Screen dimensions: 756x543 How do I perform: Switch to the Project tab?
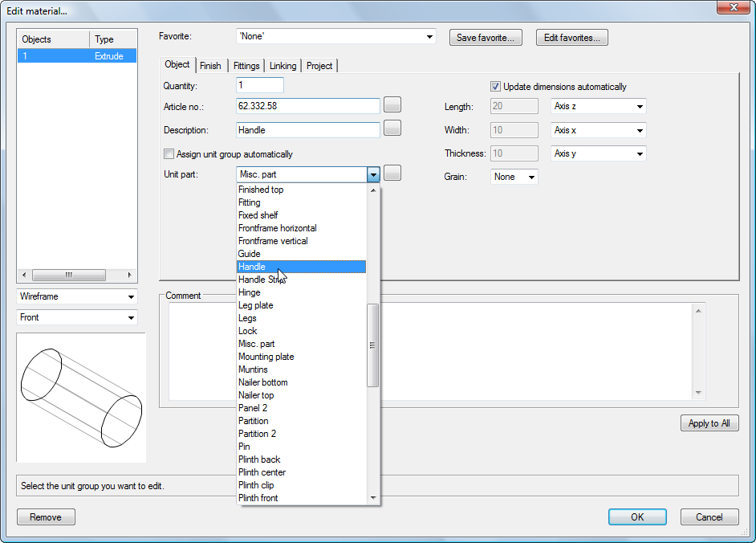coord(319,66)
